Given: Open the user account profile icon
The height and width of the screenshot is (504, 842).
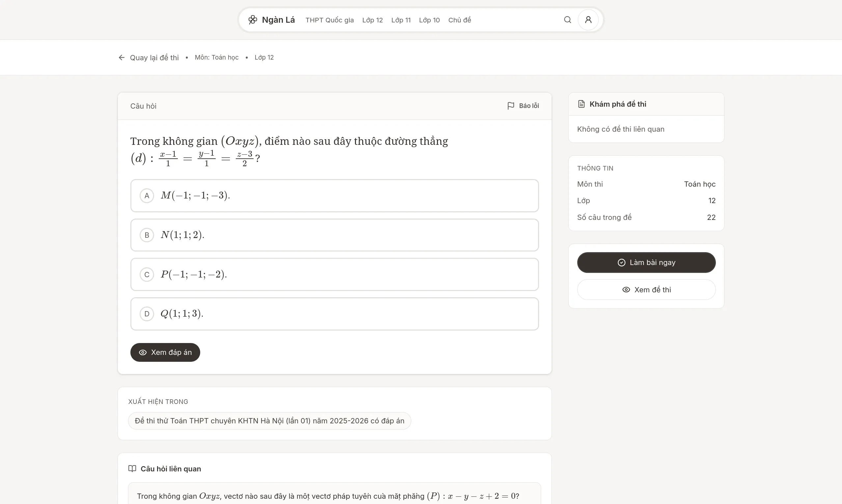Looking at the screenshot, I should pos(588,20).
